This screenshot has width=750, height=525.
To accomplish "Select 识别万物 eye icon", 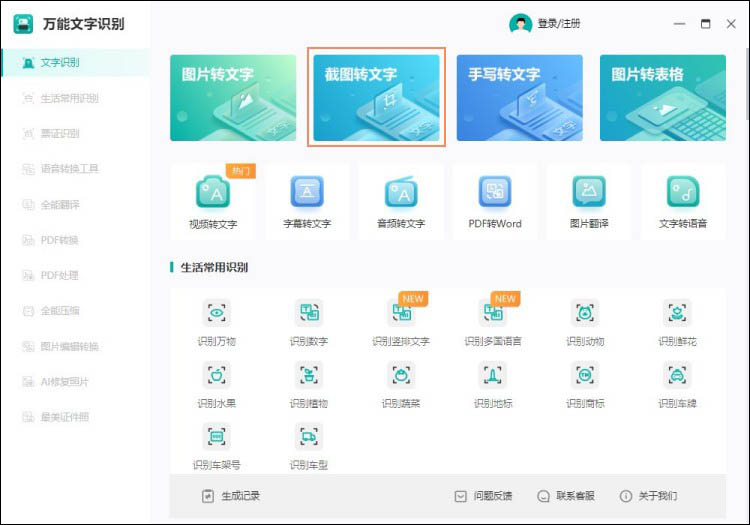I will pyautogui.click(x=217, y=313).
